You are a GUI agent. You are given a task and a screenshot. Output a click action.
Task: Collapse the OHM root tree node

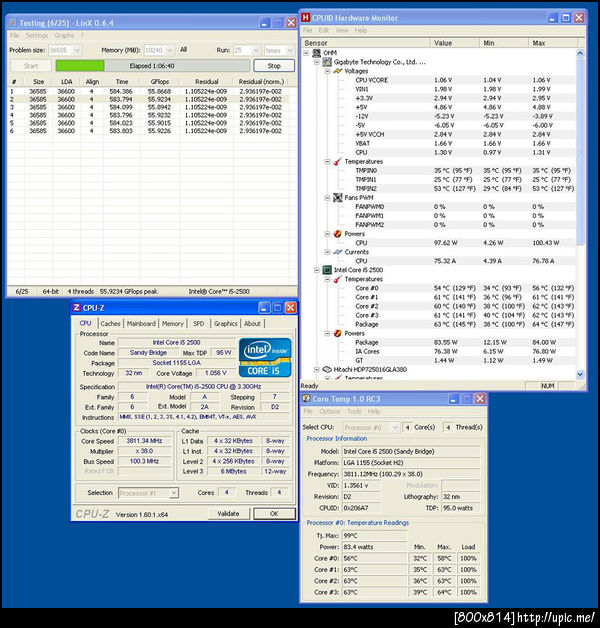pos(306,53)
